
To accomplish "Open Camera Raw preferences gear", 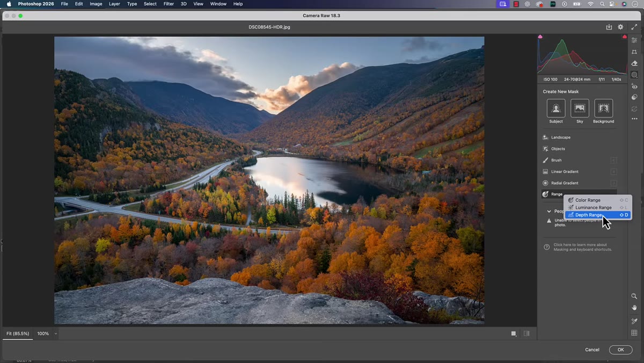I will (621, 27).
